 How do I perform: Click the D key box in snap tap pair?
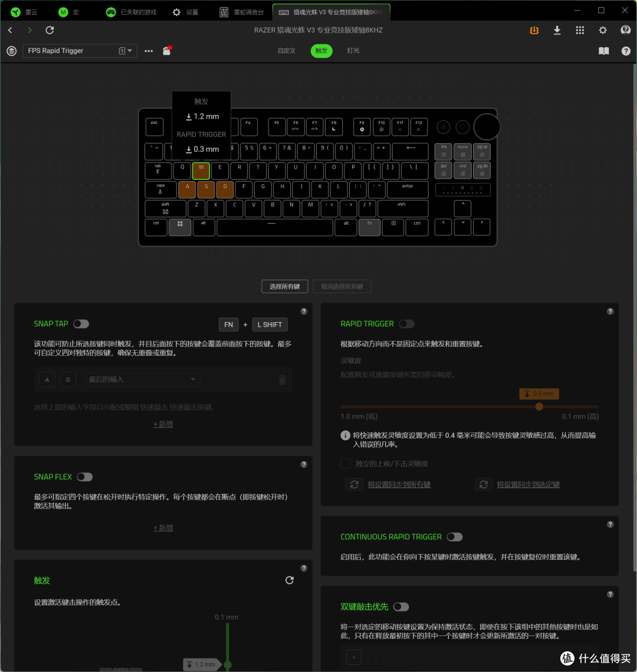coord(68,380)
